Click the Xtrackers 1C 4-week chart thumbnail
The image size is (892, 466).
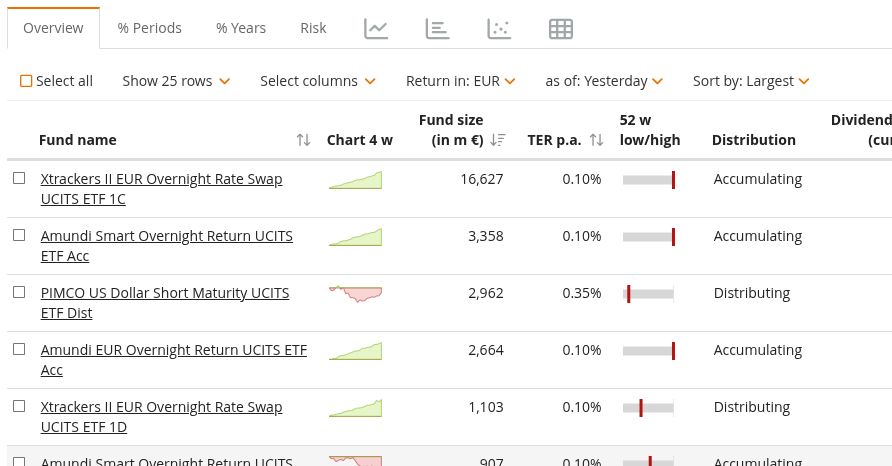356,180
